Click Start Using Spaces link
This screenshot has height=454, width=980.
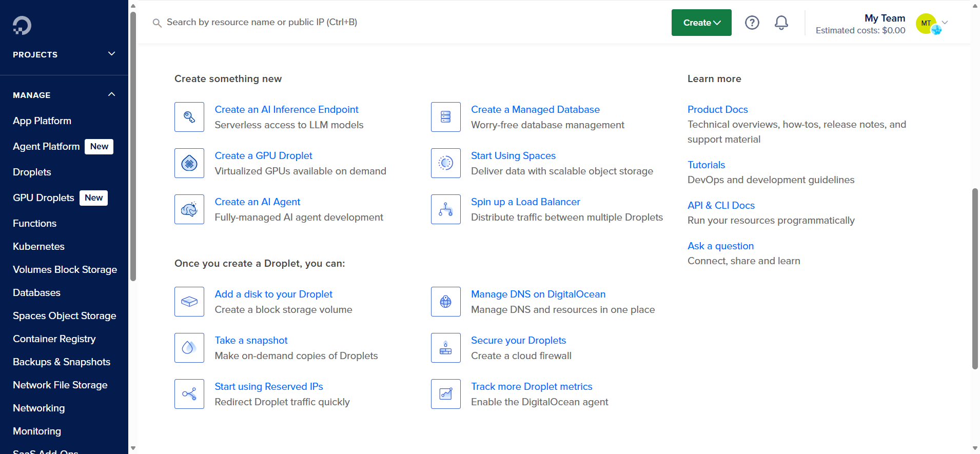point(513,155)
